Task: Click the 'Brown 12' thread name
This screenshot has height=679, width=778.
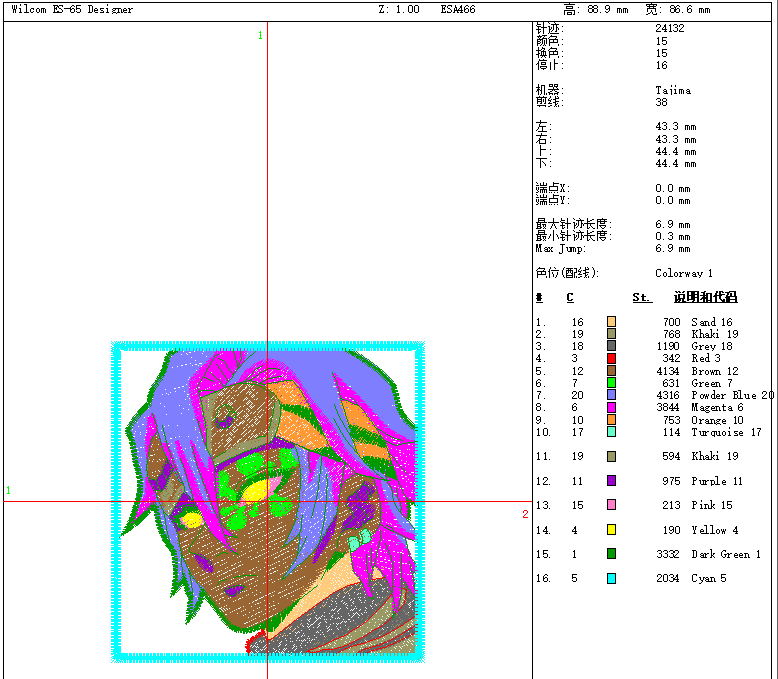Action: click(x=714, y=371)
